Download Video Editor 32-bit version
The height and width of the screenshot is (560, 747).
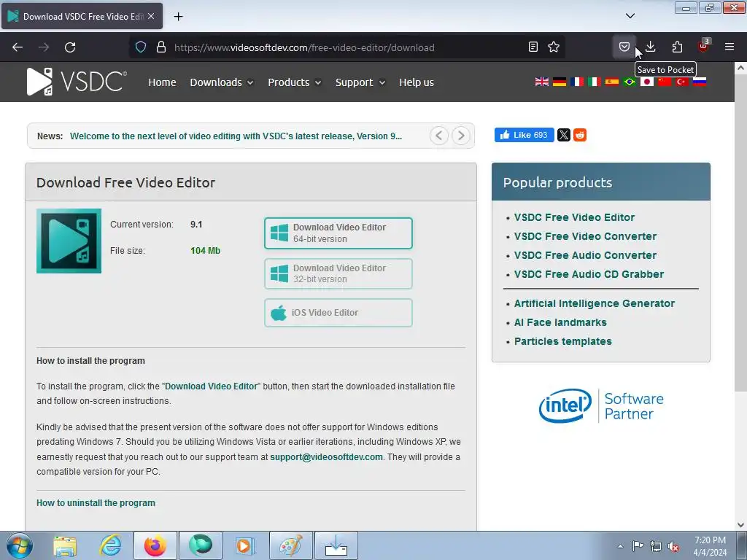(x=338, y=274)
